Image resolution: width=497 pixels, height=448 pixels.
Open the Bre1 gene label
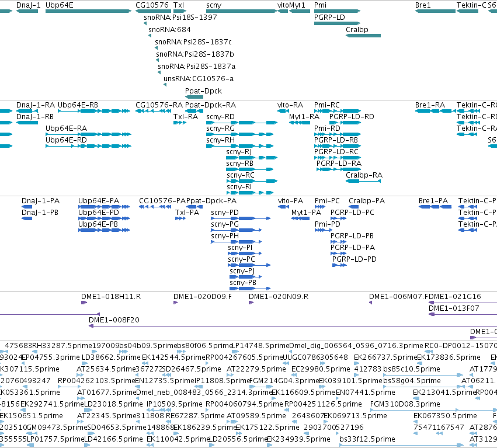423,5
